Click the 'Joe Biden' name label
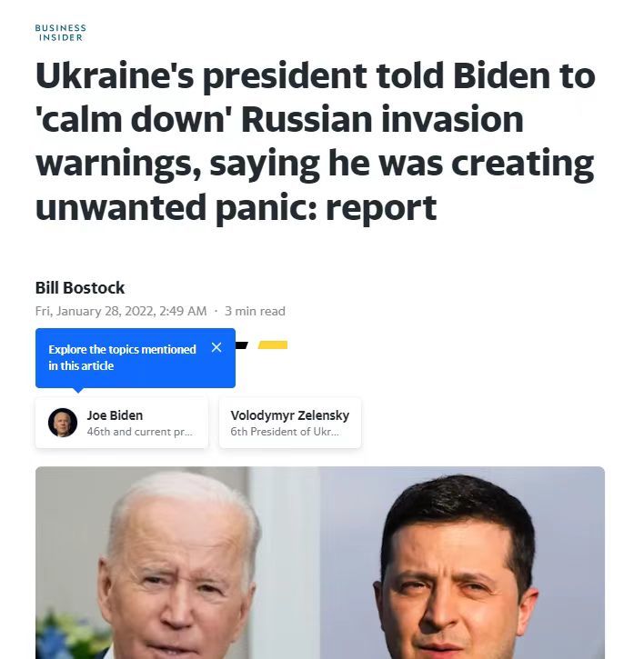This screenshot has height=659, width=644. pos(115,415)
